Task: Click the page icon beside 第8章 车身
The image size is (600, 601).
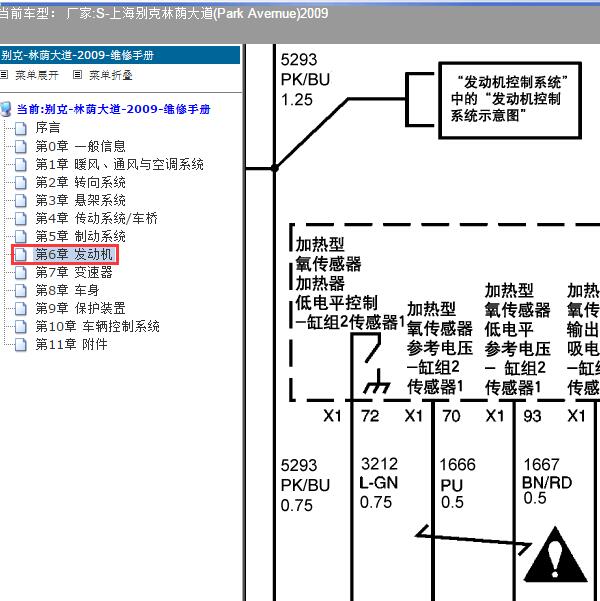Action: click(21, 291)
